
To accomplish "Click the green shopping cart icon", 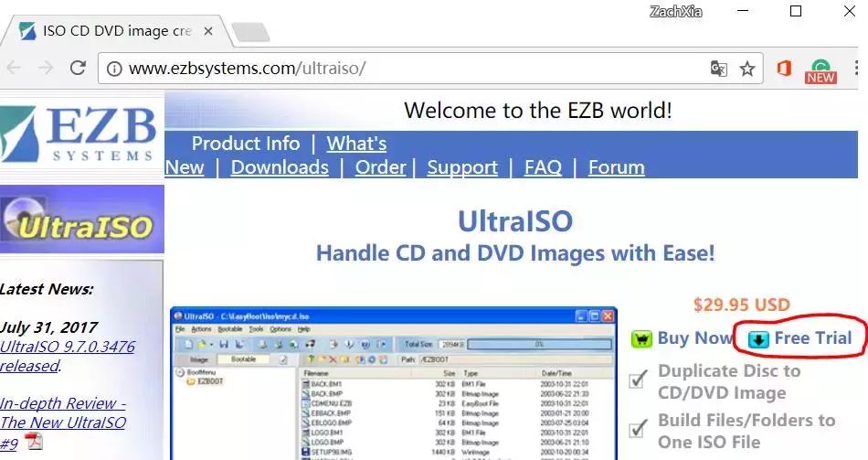I will 641,338.
